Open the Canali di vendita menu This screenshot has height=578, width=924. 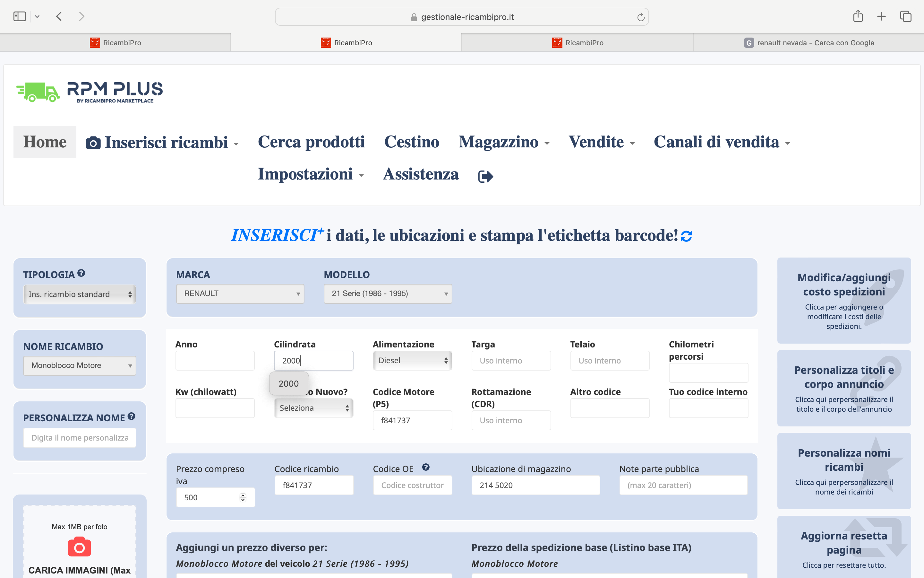[722, 142]
